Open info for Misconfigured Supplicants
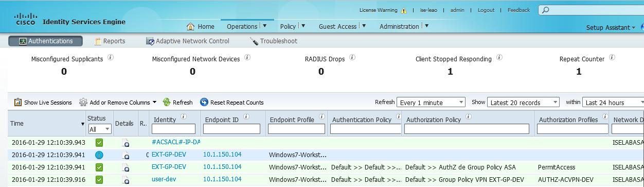The image size is (644, 187). click(111, 58)
